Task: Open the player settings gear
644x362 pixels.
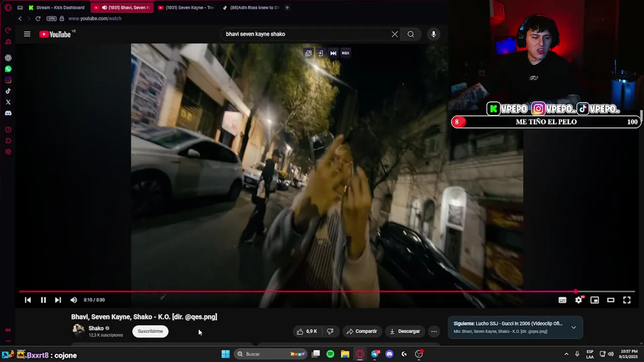Action: [579, 300]
